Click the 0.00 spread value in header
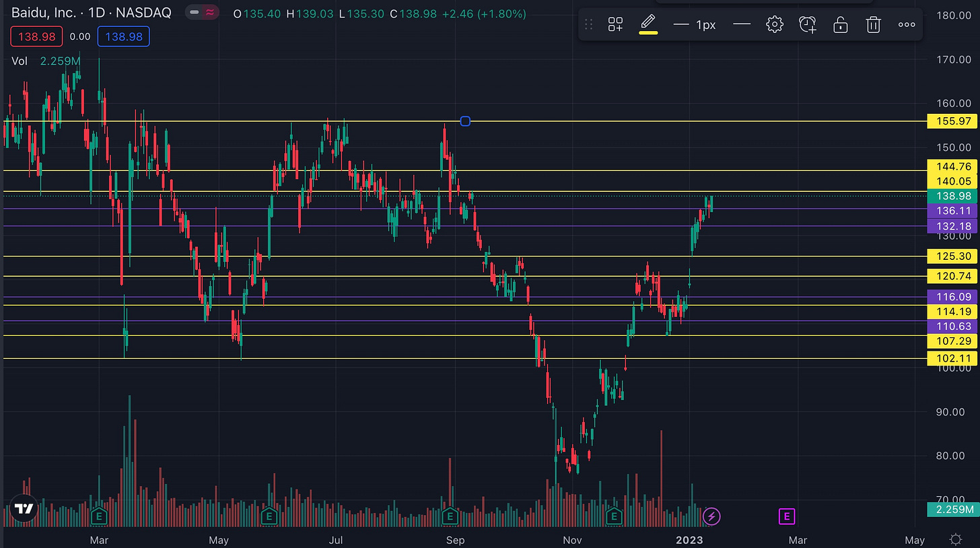Viewport: 980px width, 548px height. click(x=80, y=36)
